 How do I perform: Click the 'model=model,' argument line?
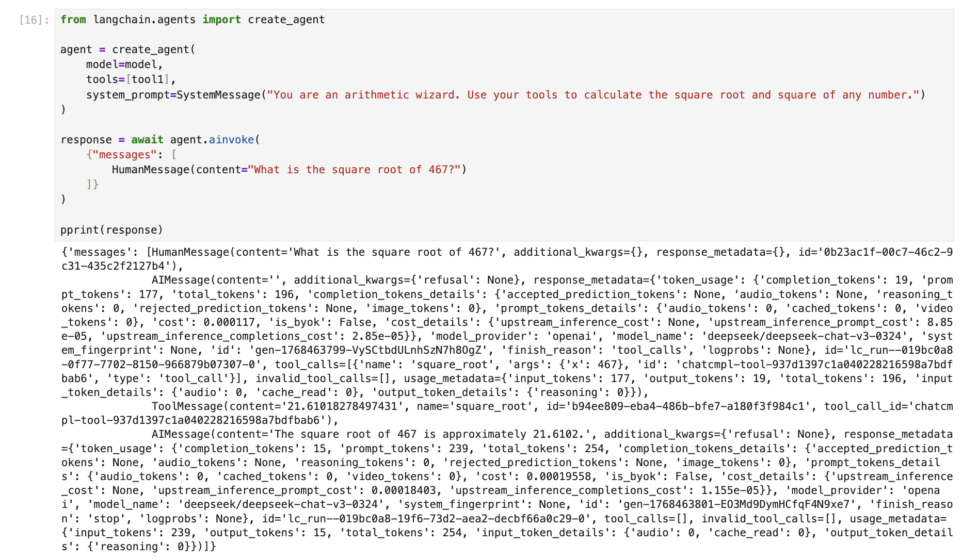click(124, 64)
